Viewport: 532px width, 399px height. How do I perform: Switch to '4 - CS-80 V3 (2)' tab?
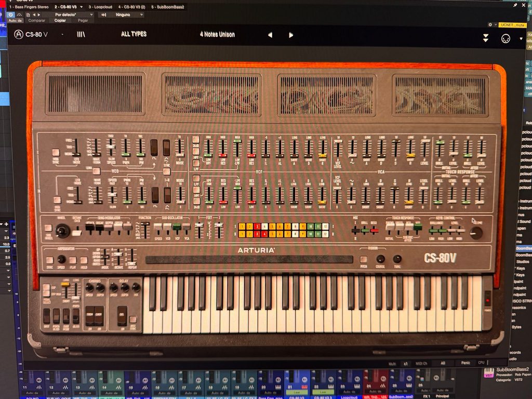pos(131,7)
